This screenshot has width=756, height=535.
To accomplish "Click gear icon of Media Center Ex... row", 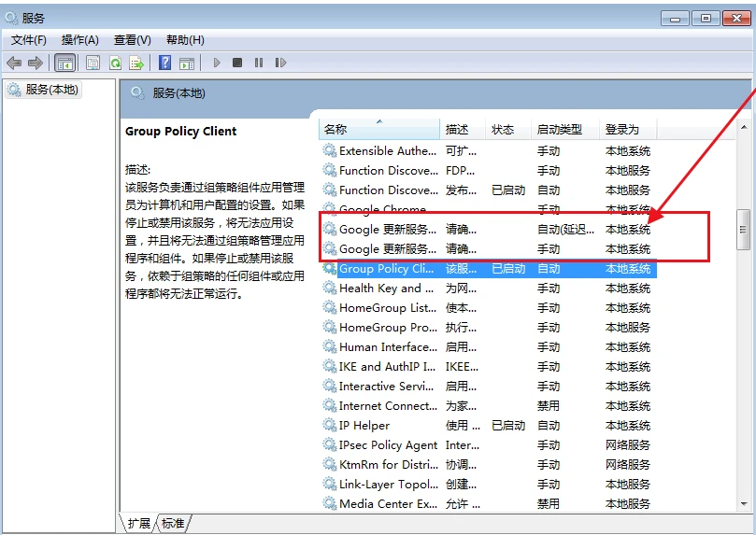I will tap(330, 503).
